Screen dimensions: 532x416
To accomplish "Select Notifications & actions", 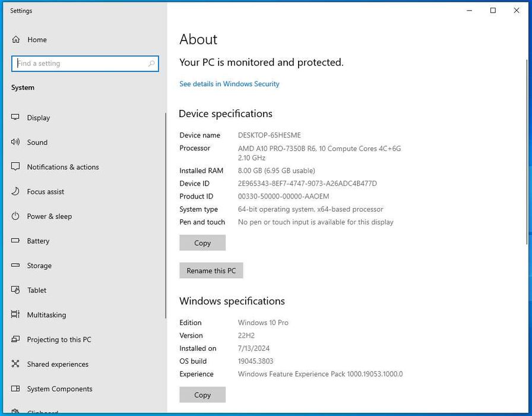I will pos(85,167).
